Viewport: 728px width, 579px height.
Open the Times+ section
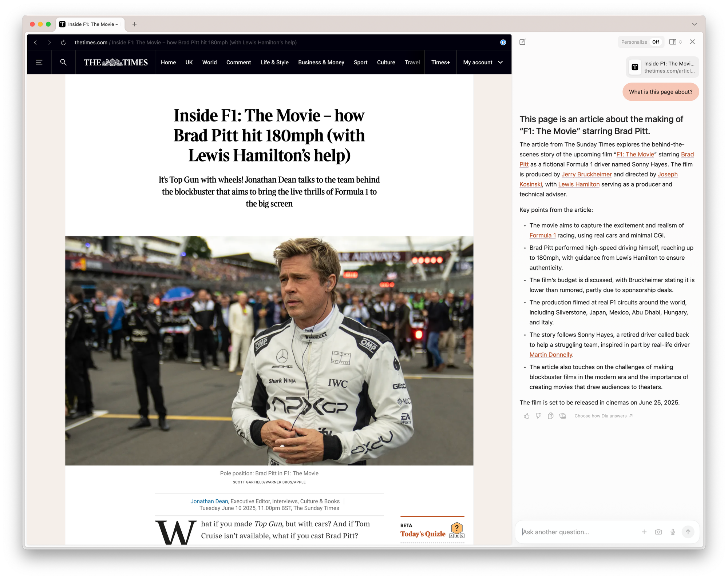[440, 63]
